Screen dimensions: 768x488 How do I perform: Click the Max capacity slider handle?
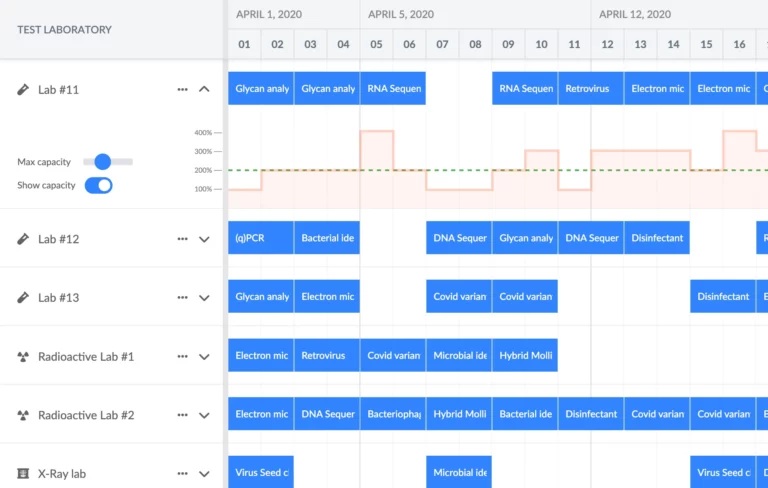102,161
